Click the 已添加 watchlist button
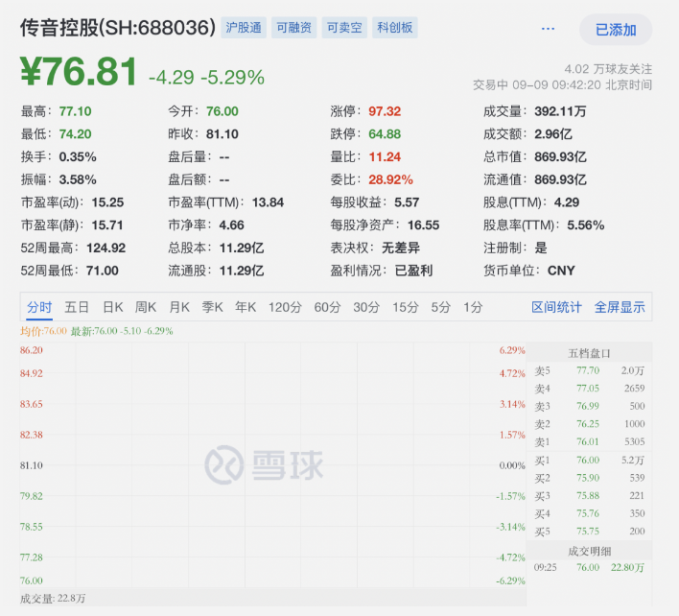679x616 pixels. click(x=616, y=30)
